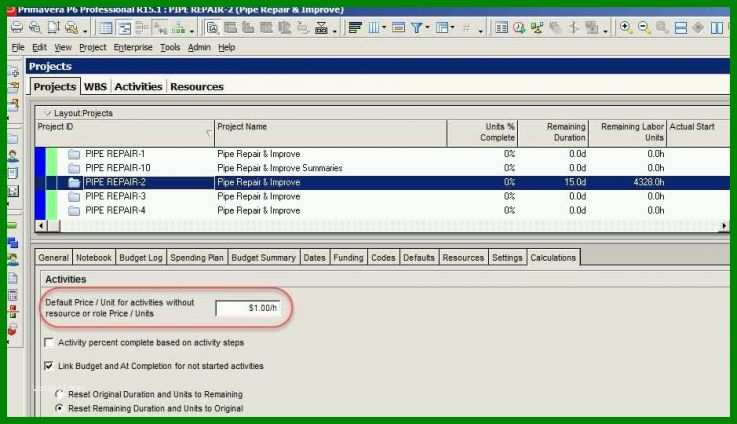Click the 15.0d Remaining Duration cell
Viewport: 737px width, 424px height.
pyautogui.click(x=553, y=182)
